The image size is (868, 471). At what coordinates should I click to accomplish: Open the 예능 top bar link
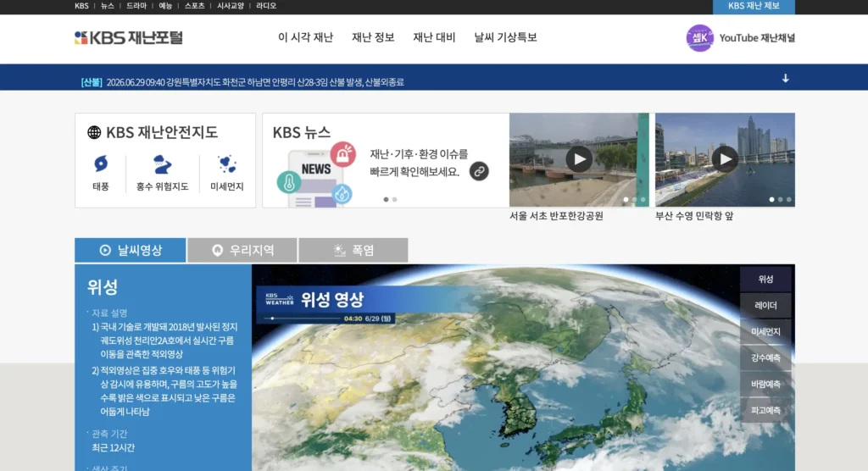(165, 6)
